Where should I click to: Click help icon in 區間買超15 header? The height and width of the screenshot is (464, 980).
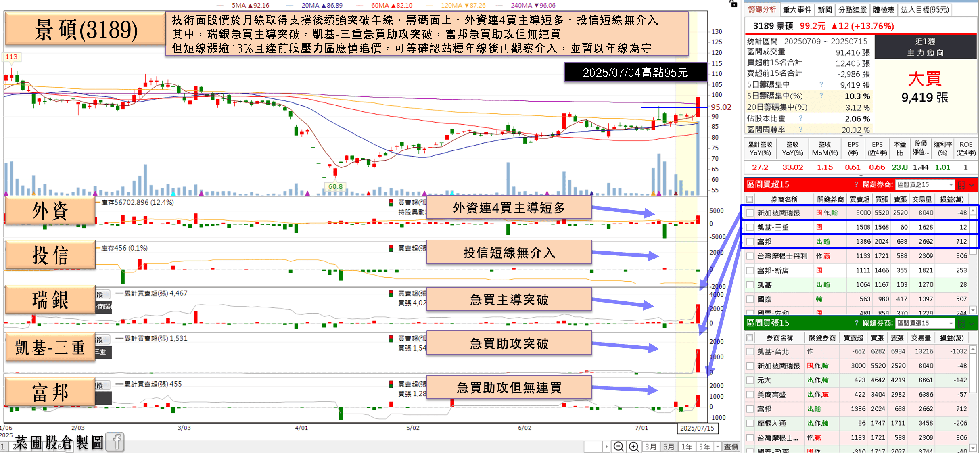(856, 184)
